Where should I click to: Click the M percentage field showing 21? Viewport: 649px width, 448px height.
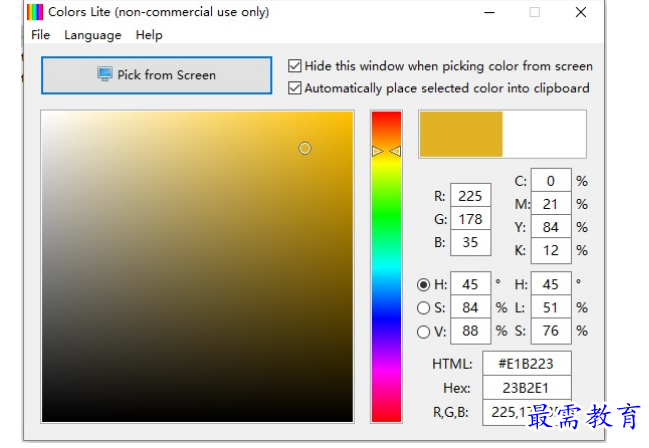click(x=551, y=204)
